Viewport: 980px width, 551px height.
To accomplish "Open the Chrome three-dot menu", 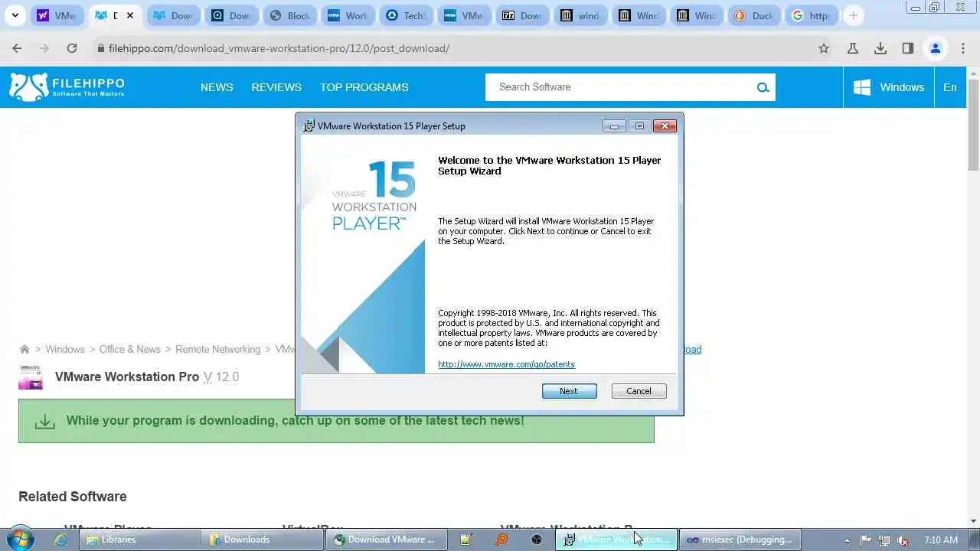I will (x=963, y=48).
